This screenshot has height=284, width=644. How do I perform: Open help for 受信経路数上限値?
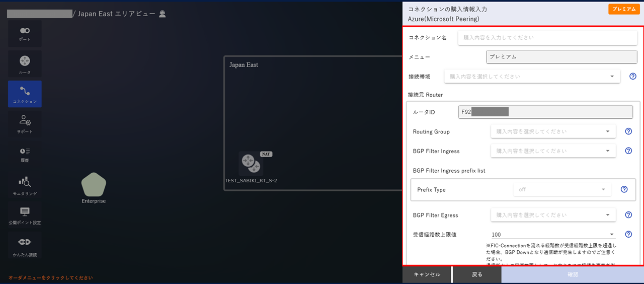pyautogui.click(x=628, y=234)
